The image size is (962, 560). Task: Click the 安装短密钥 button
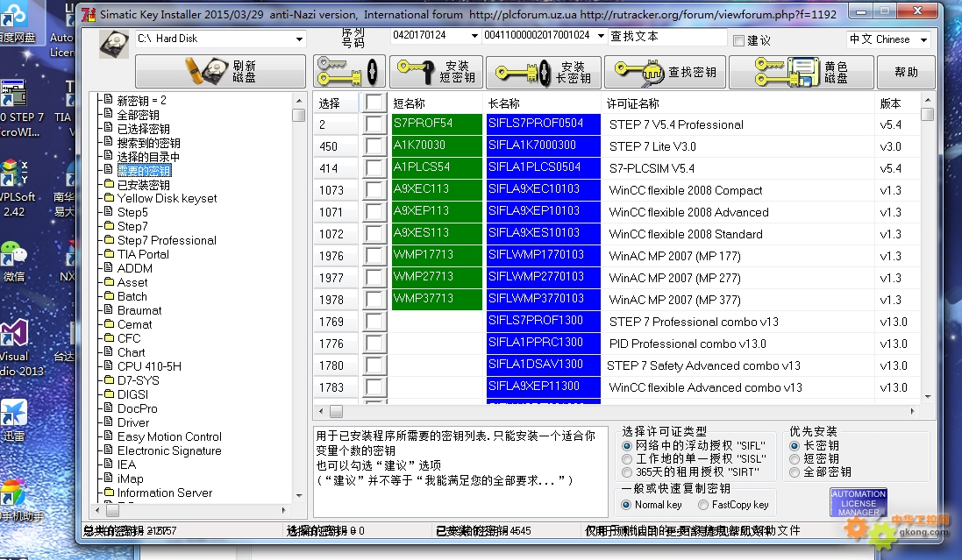[x=436, y=72]
